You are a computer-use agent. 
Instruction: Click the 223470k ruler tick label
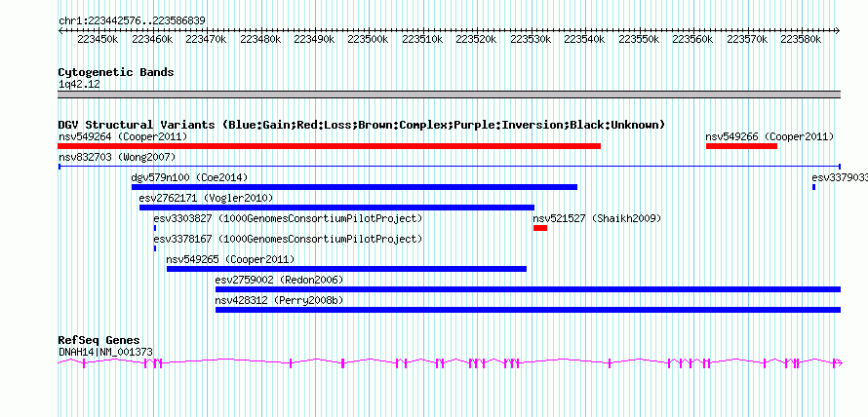[x=206, y=40]
